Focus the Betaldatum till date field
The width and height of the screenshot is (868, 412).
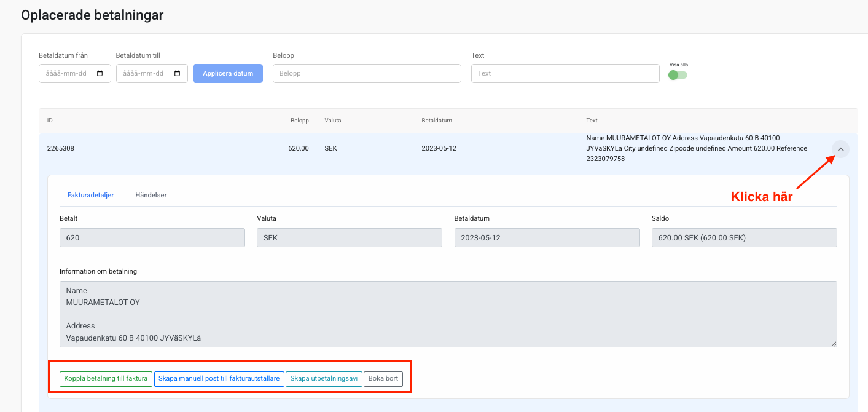pyautogui.click(x=152, y=73)
